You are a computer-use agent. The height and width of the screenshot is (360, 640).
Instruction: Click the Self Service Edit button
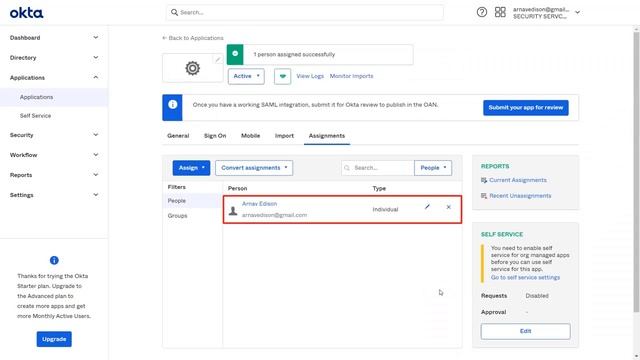525,331
